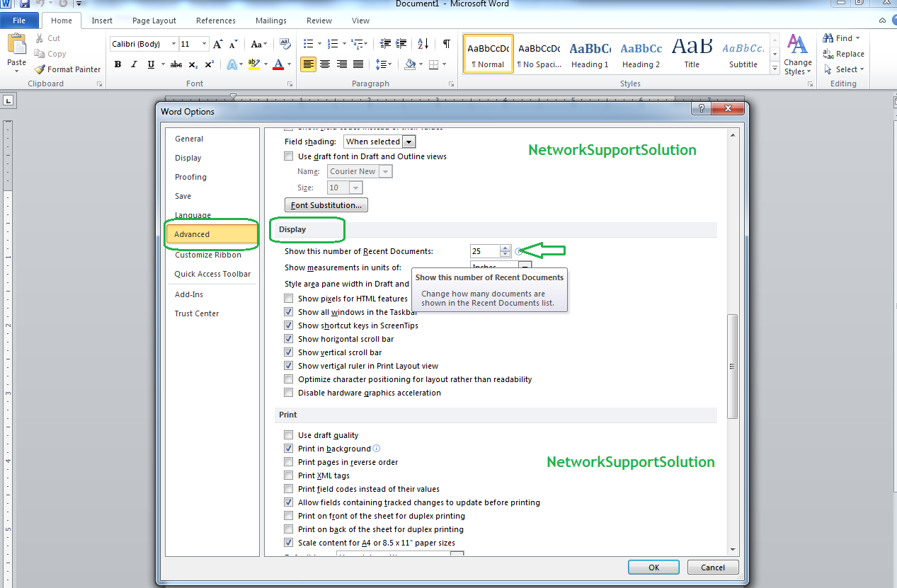Expand the Find dropdown
The height and width of the screenshot is (588, 897).
(857, 38)
